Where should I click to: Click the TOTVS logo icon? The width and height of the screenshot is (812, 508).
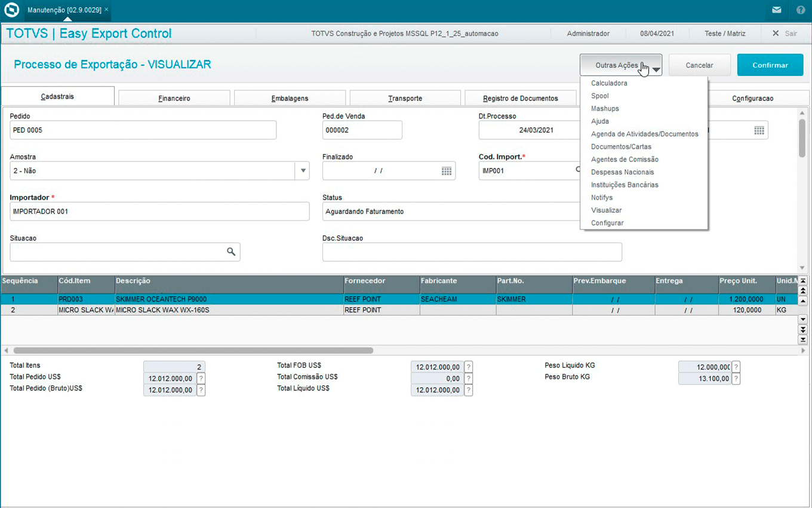[12, 10]
